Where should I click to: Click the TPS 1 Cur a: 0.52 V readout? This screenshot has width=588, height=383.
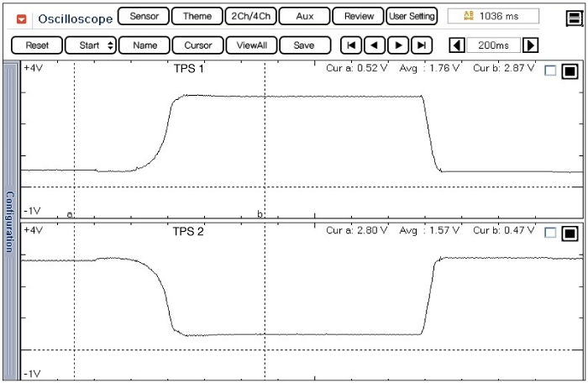click(x=356, y=68)
